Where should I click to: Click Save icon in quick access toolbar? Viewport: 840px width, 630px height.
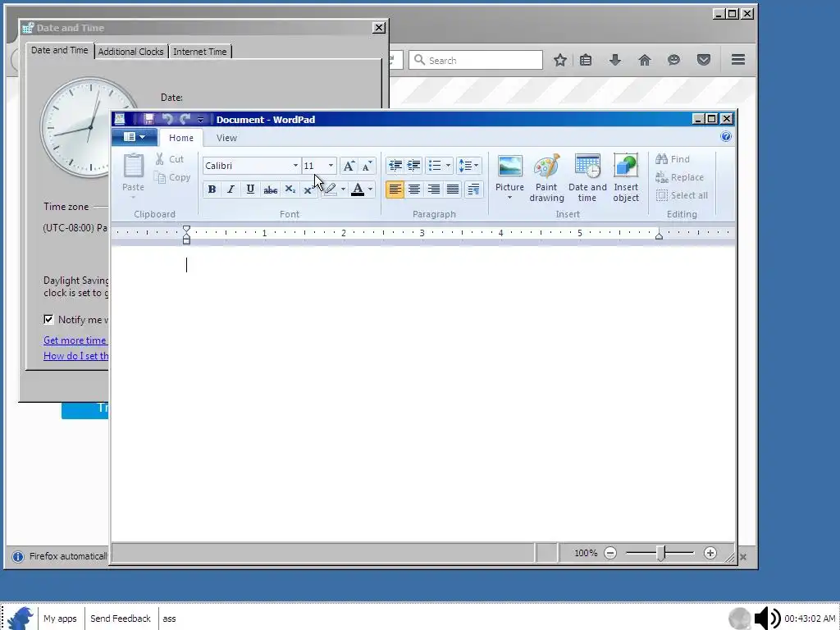pyautogui.click(x=148, y=119)
